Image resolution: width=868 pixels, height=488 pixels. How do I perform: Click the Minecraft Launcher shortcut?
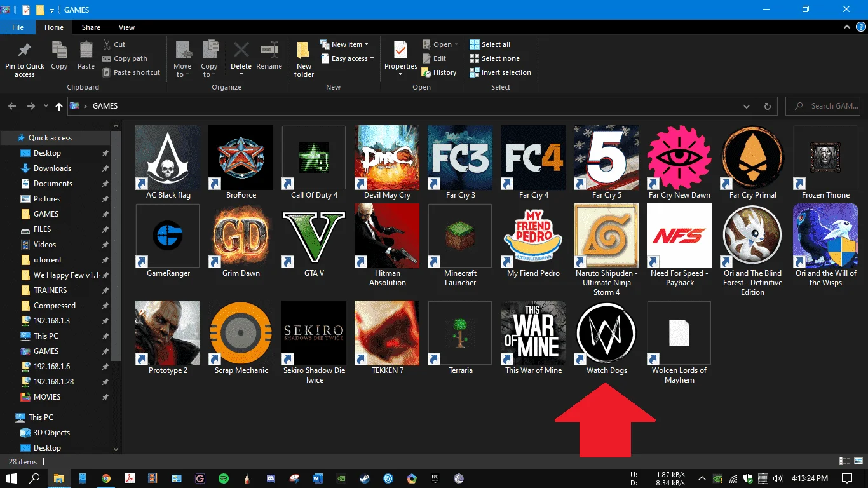460,245
